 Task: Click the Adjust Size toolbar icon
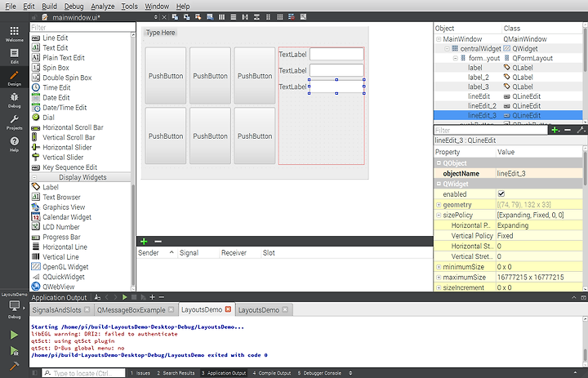303,17
